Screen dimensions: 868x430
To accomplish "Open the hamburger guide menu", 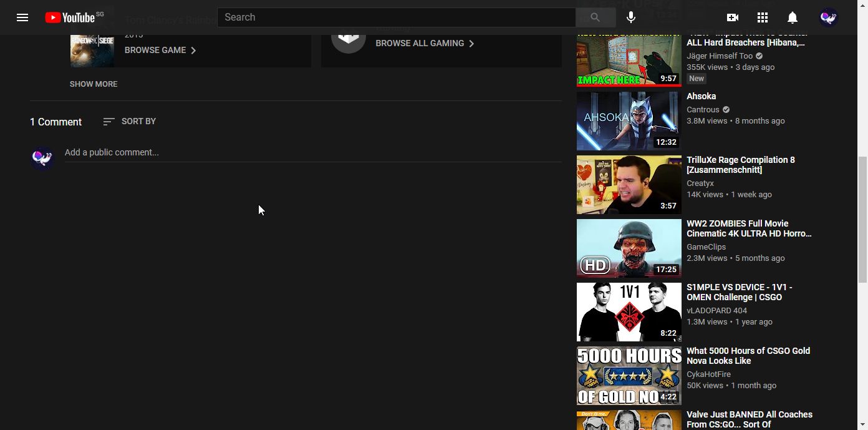I will pos(22,17).
